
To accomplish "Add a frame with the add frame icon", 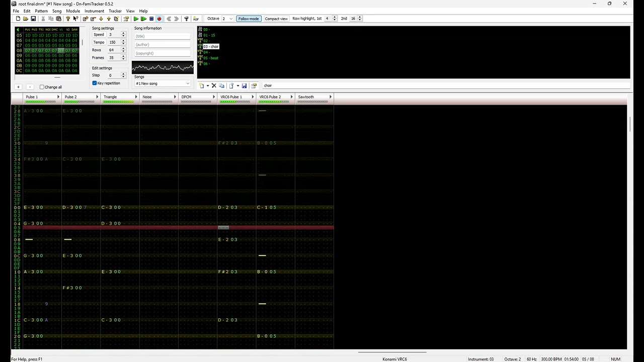I will point(86,19).
